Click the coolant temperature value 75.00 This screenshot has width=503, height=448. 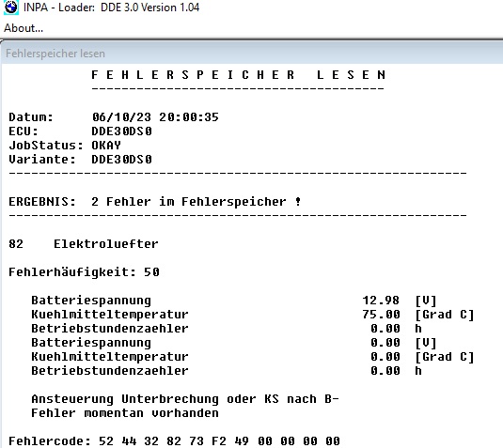pyautogui.click(x=381, y=315)
